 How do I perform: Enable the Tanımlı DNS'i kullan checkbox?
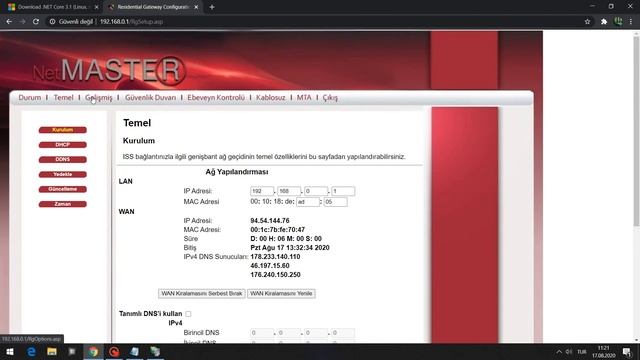tap(188, 314)
